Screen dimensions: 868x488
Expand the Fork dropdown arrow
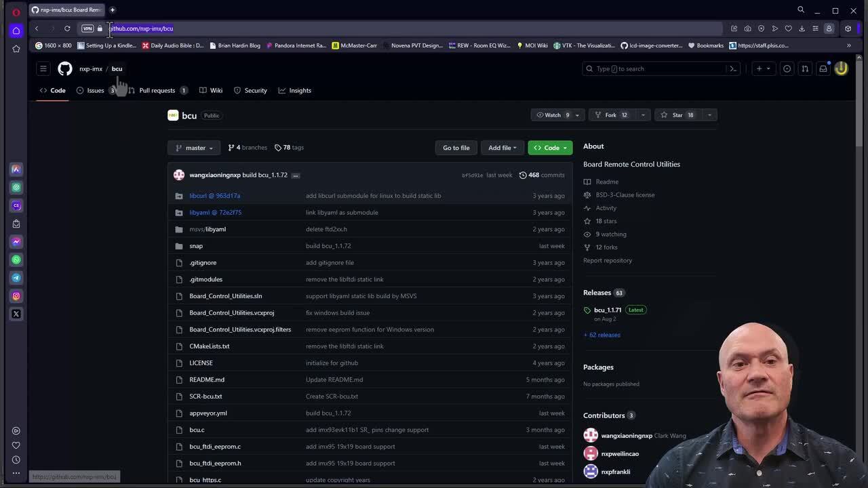coord(642,115)
